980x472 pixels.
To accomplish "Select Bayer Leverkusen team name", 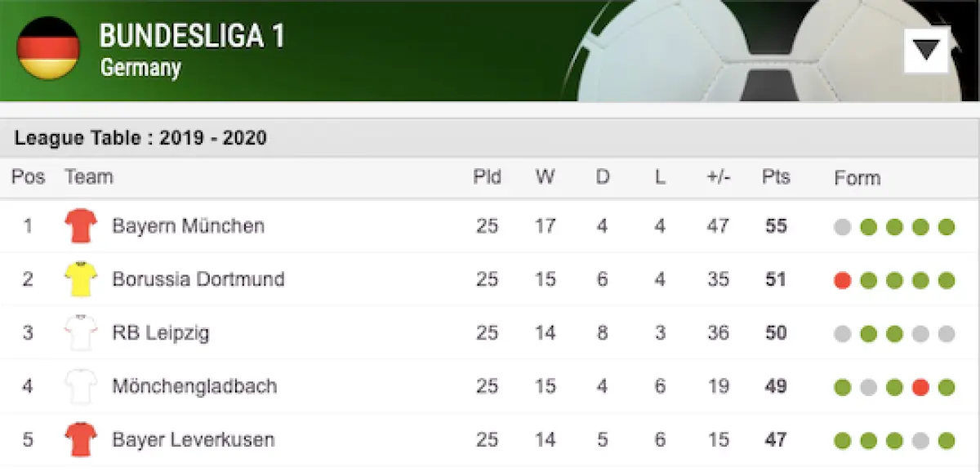I will coord(194,440).
